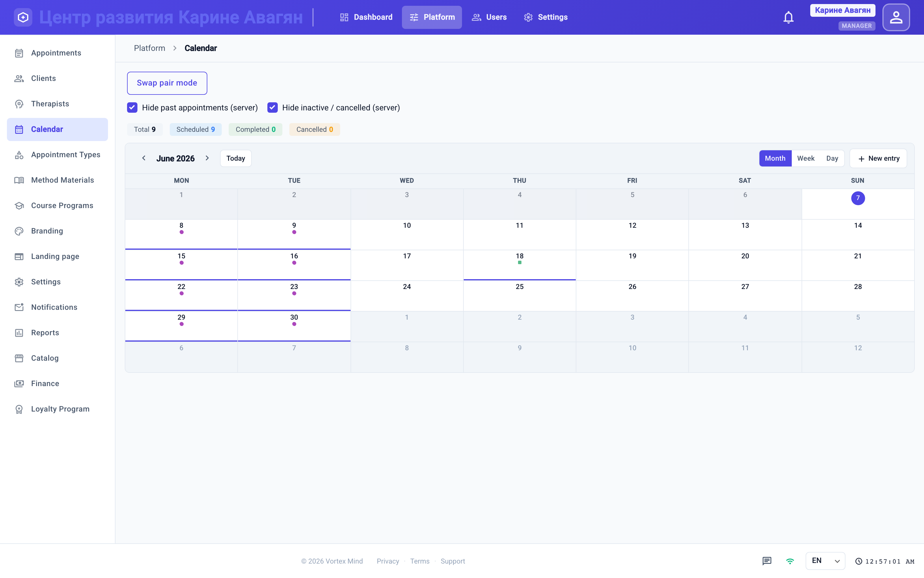
Task: Open Finance in the sidebar
Action: pyautogui.click(x=57, y=384)
